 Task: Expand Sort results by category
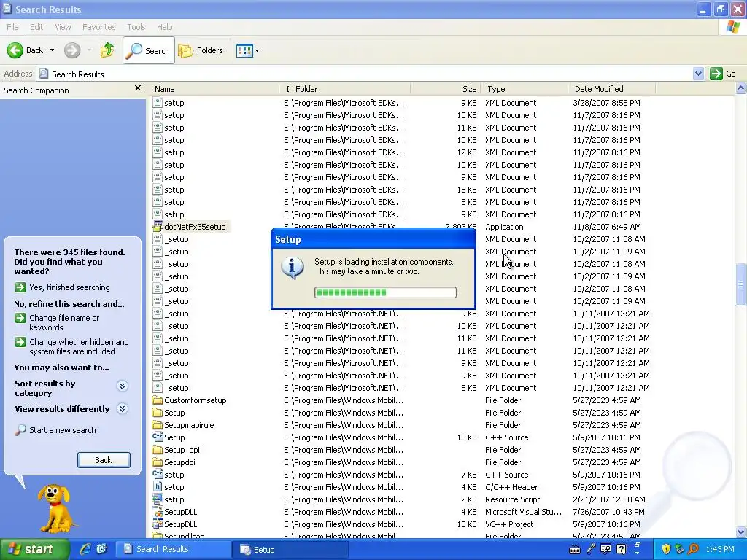(x=123, y=386)
